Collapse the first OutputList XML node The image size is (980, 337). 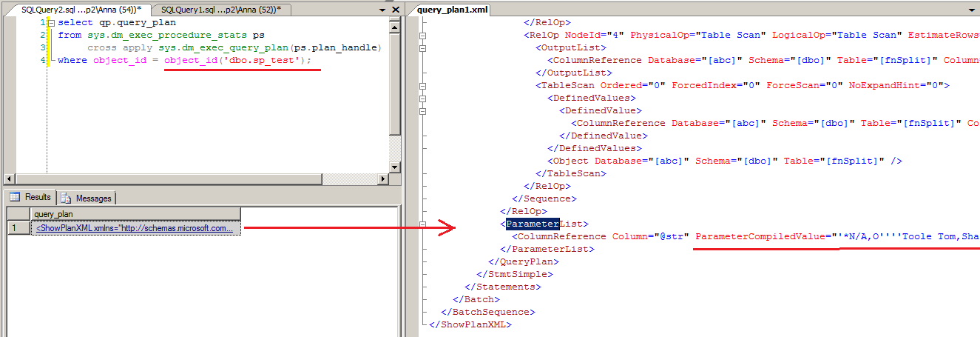click(423, 47)
